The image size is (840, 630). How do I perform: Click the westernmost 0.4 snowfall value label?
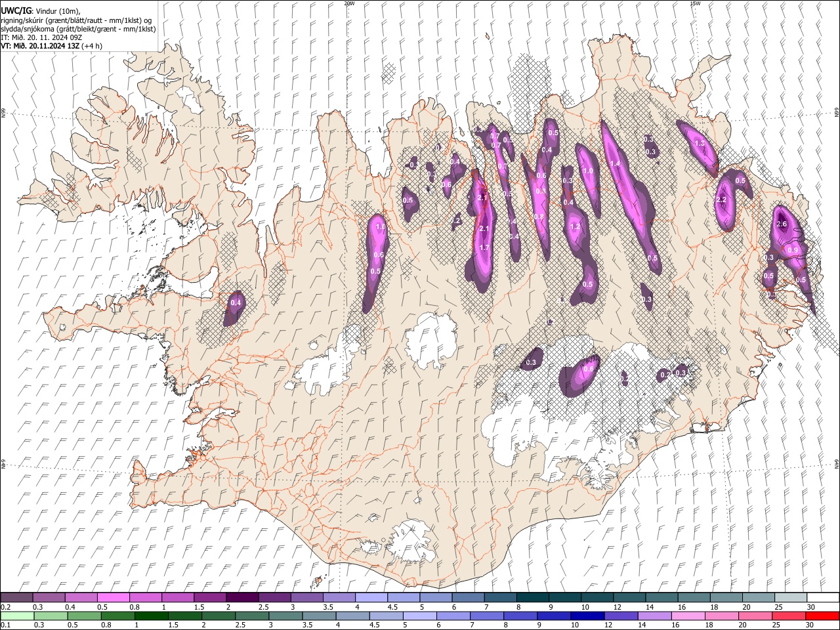coord(236,303)
